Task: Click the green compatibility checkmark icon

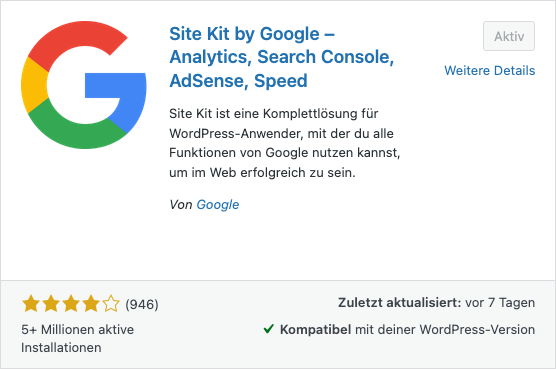Action: [x=268, y=329]
